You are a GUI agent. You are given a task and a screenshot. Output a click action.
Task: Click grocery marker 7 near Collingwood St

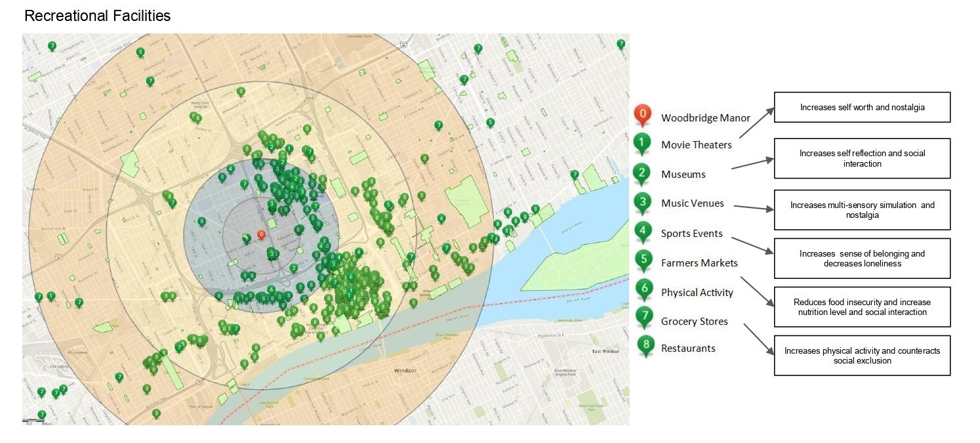coord(52,47)
